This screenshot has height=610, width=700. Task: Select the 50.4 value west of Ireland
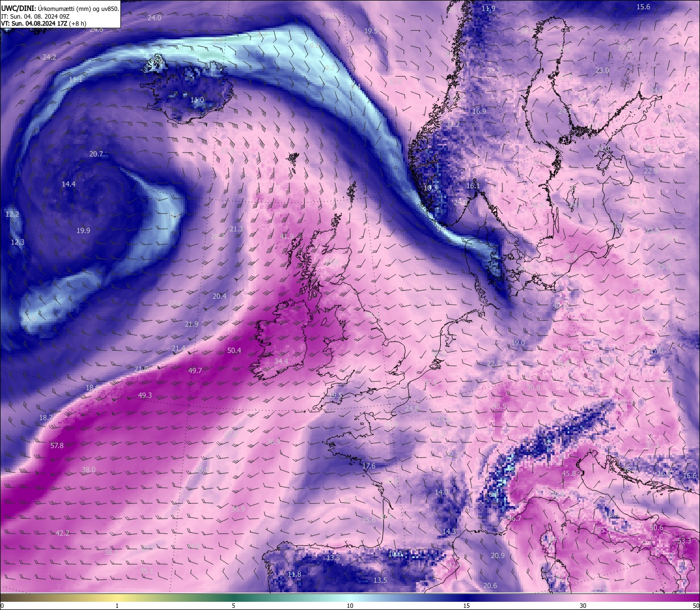[x=234, y=351]
